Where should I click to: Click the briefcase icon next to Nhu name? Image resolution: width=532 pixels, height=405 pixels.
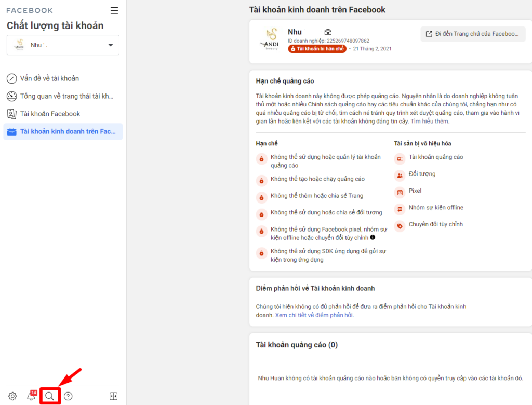328,32
